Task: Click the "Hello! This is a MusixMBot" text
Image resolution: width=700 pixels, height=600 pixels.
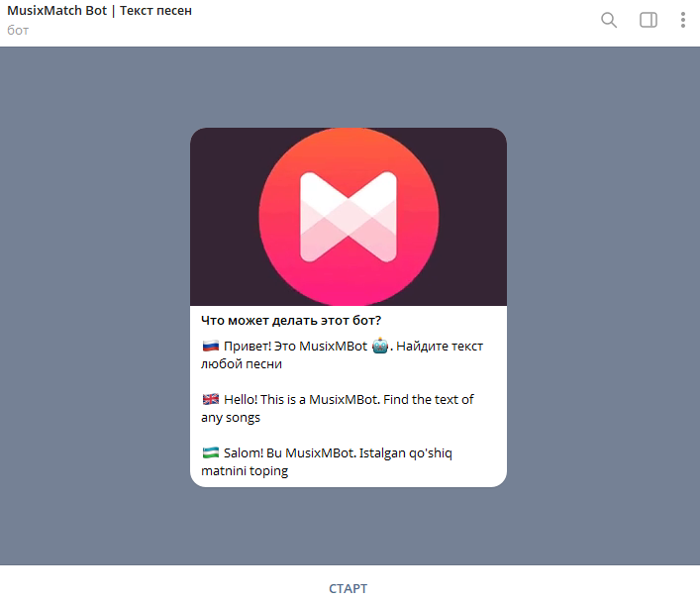Action: [302, 399]
